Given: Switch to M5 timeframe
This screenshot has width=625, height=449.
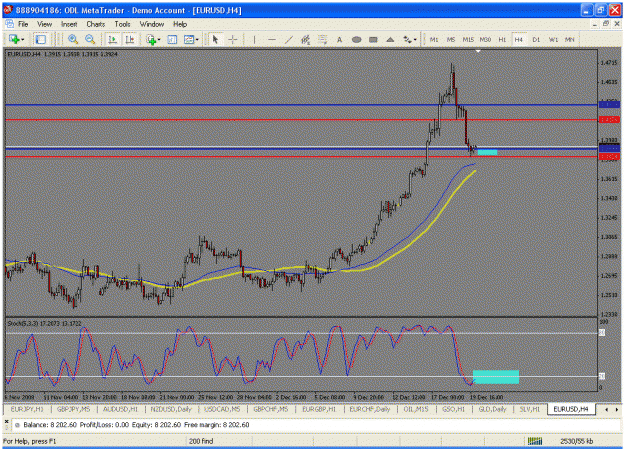Looking at the screenshot, I should (x=451, y=39).
